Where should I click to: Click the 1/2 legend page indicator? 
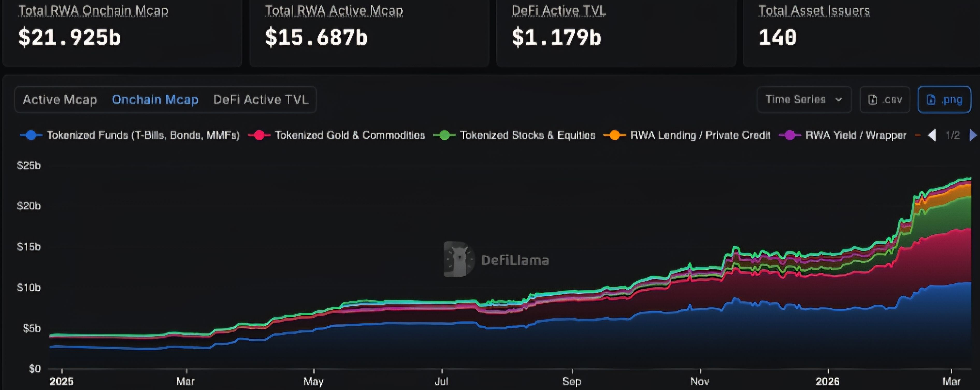(953, 135)
